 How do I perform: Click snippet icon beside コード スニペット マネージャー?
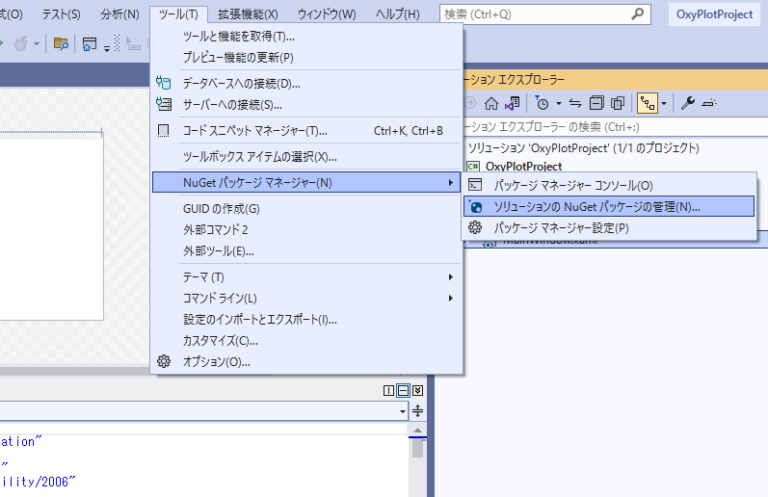(163, 130)
